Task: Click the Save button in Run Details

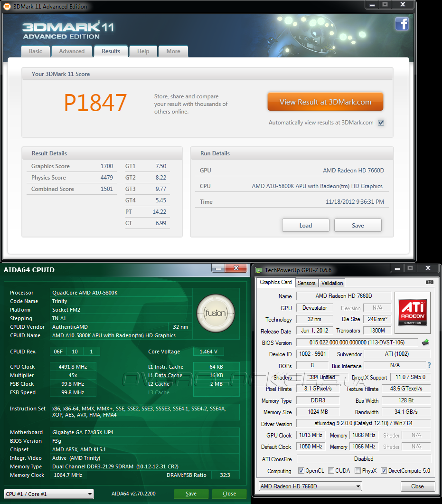Action: click(x=358, y=225)
